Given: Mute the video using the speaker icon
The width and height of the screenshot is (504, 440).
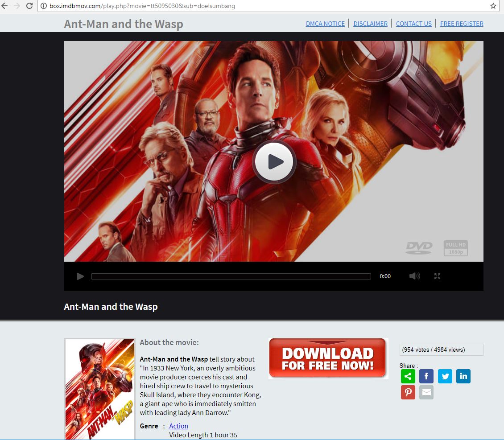Looking at the screenshot, I should [x=414, y=276].
